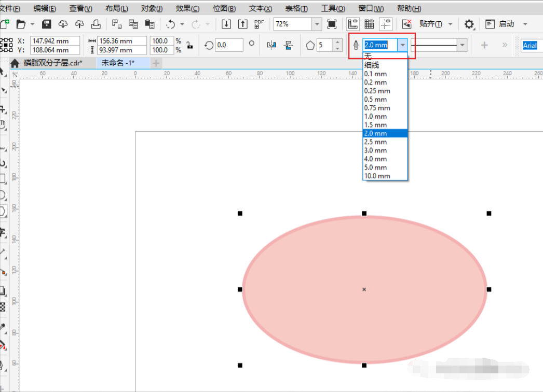Choose 10.0 mm outline width
This screenshot has height=392, width=543.
(x=385, y=176)
